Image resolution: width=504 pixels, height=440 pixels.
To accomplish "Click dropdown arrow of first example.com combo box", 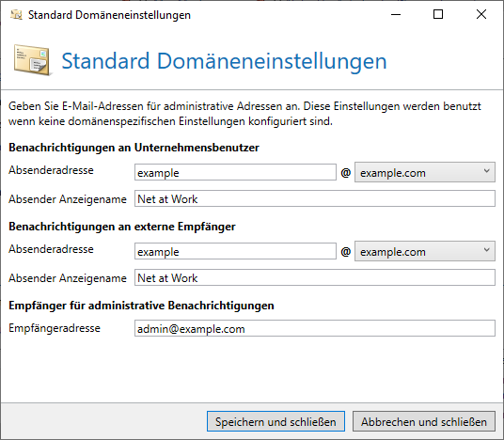I will coord(487,171).
